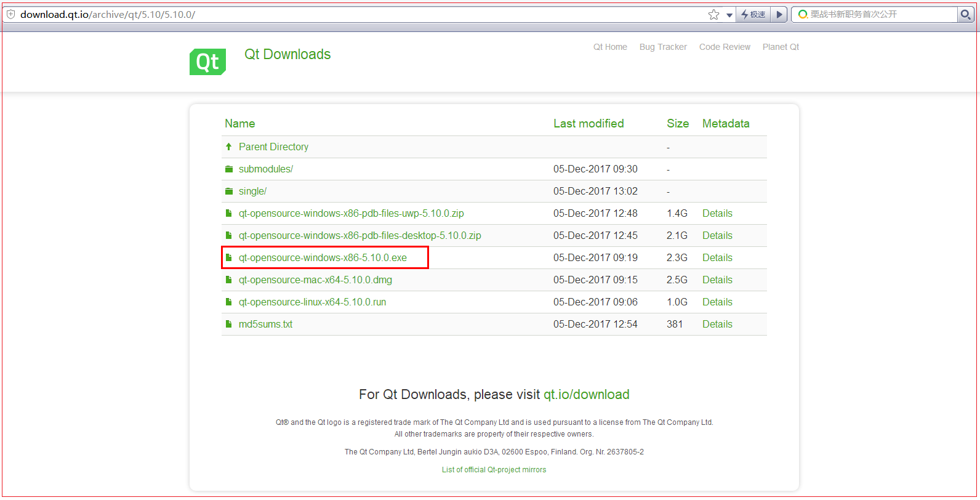Click file icon for linux-x64 run

(228, 302)
